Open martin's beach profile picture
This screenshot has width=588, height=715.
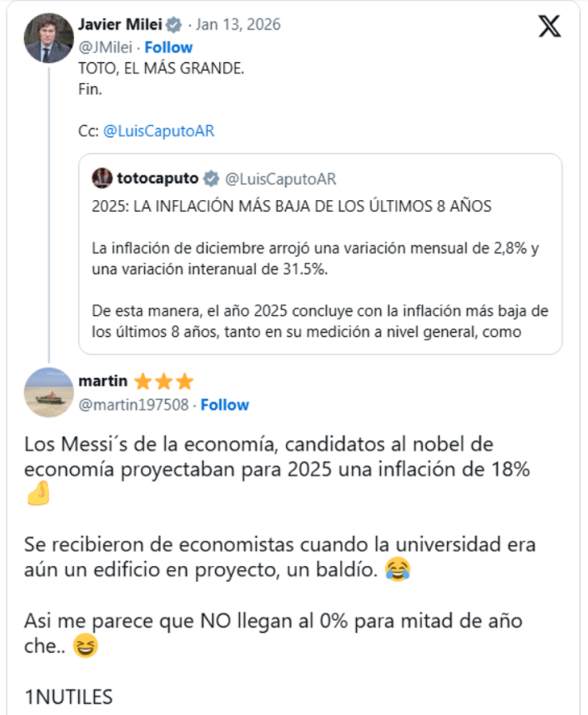49,393
